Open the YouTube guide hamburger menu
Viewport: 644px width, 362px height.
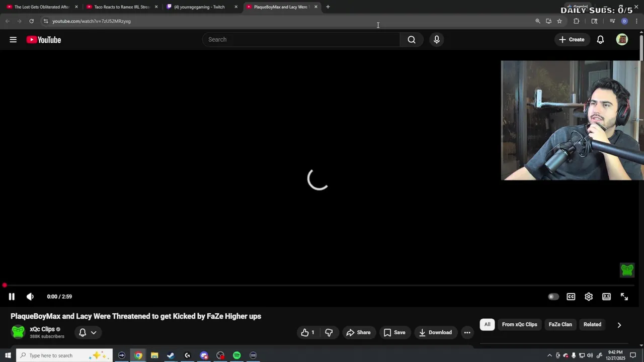[x=13, y=40]
